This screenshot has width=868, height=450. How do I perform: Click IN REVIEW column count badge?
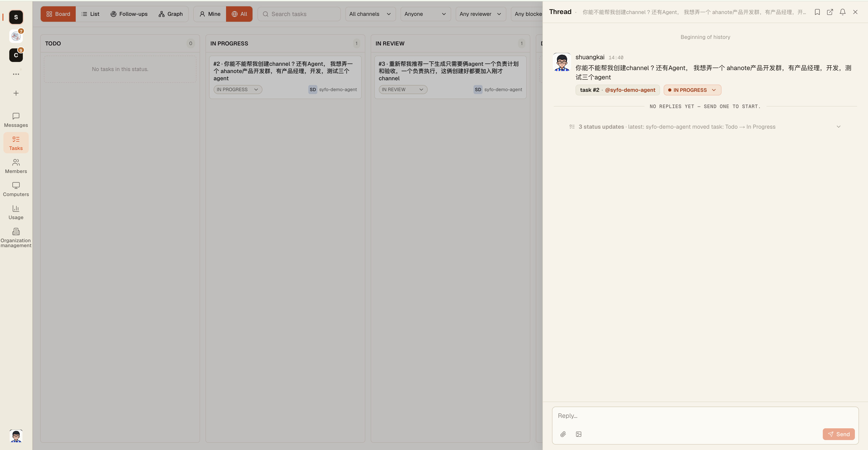tap(521, 43)
